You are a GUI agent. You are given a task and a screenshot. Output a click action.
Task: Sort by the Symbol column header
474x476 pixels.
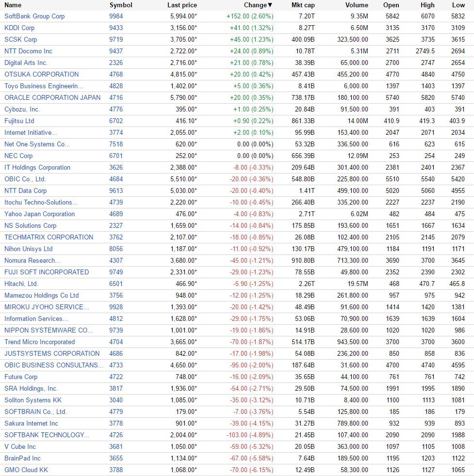click(121, 5)
